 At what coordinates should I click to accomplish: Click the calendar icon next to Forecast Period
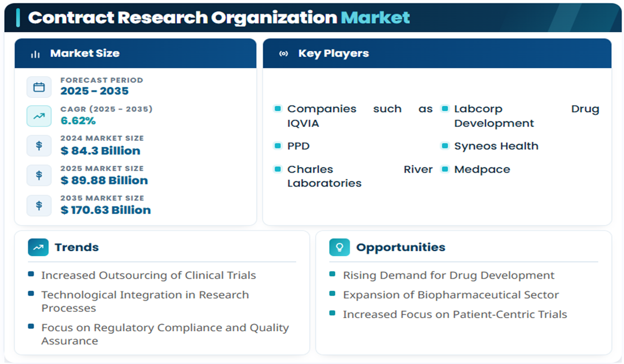tap(39, 87)
